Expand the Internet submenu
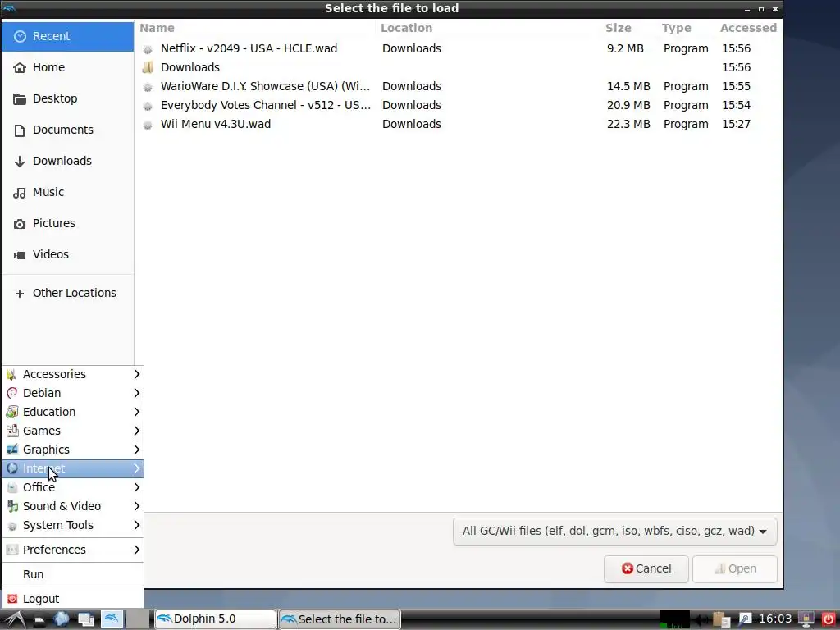840x630 pixels. coord(73,468)
